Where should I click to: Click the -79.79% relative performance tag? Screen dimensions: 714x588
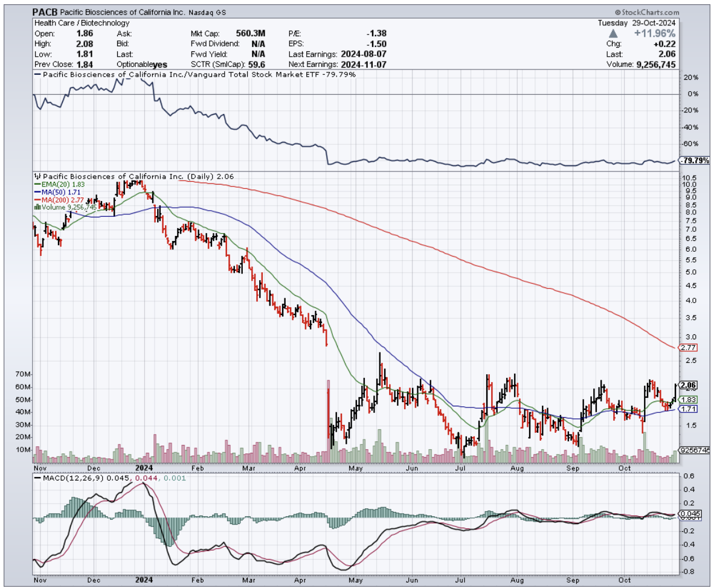(691, 161)
